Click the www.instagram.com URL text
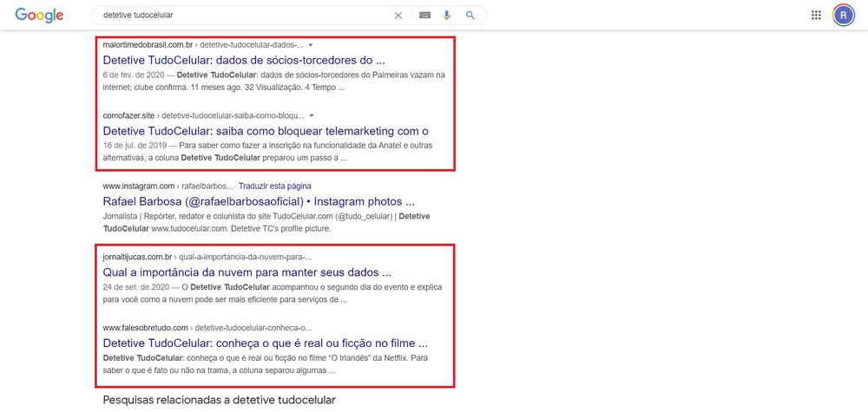868x412 pixels. point(139,186)
